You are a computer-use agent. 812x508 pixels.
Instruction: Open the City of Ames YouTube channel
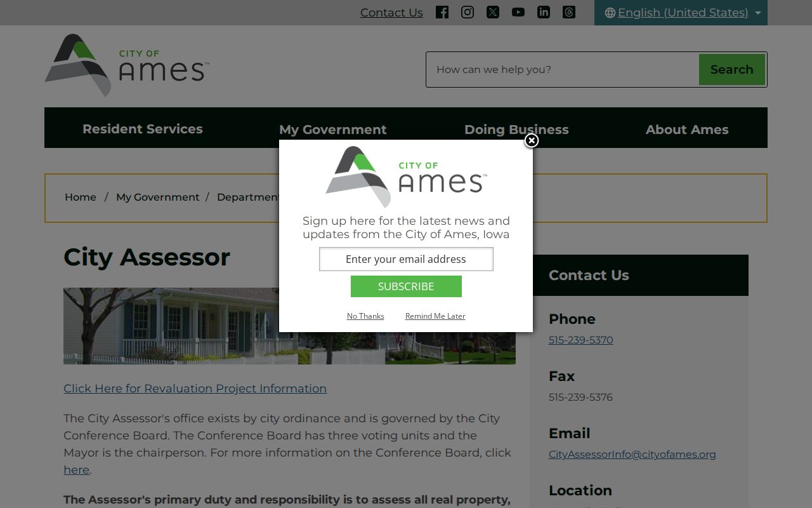(518, 12)
